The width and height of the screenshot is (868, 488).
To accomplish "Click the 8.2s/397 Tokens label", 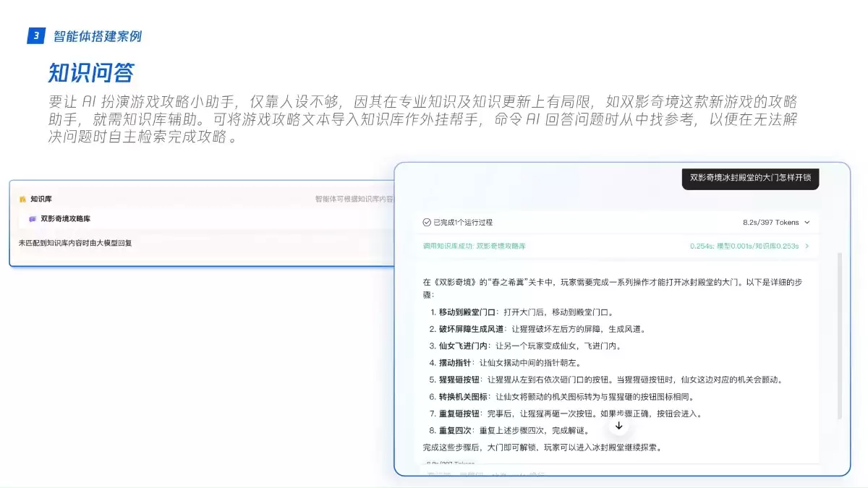I will click(770, 222).
